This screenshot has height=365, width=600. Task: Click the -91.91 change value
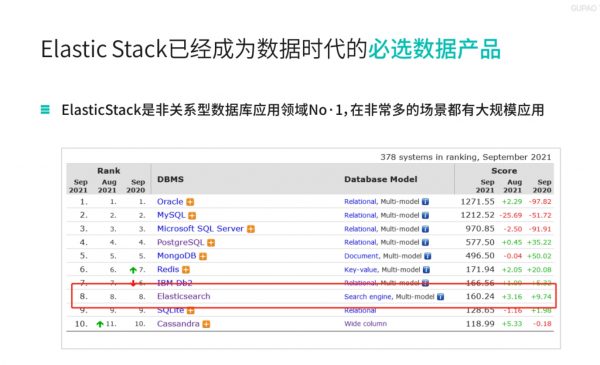[x=540, y=229]
